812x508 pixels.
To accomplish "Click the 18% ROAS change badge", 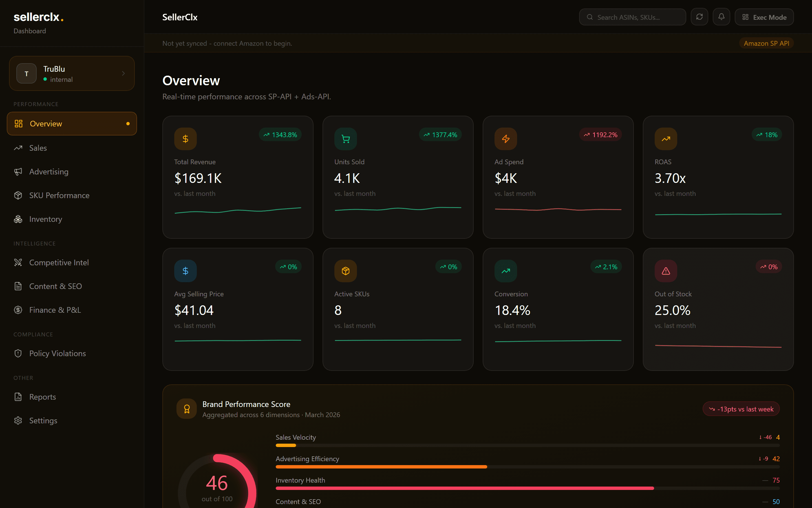I will [x=766, y=135].
